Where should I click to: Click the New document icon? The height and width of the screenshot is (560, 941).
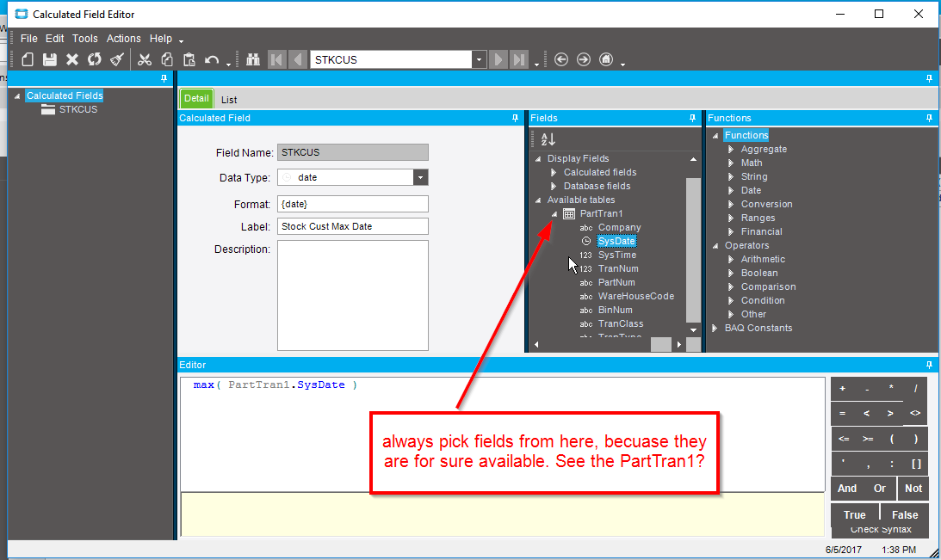click(x=28, y=59)
